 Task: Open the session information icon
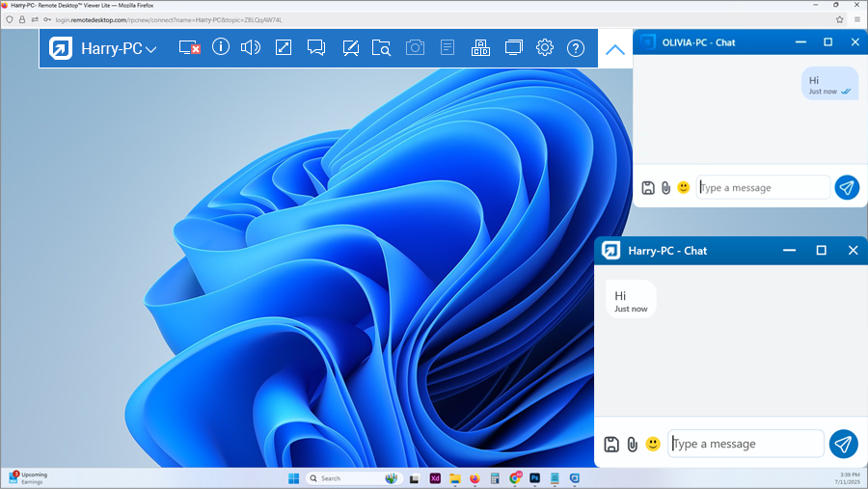221,47
